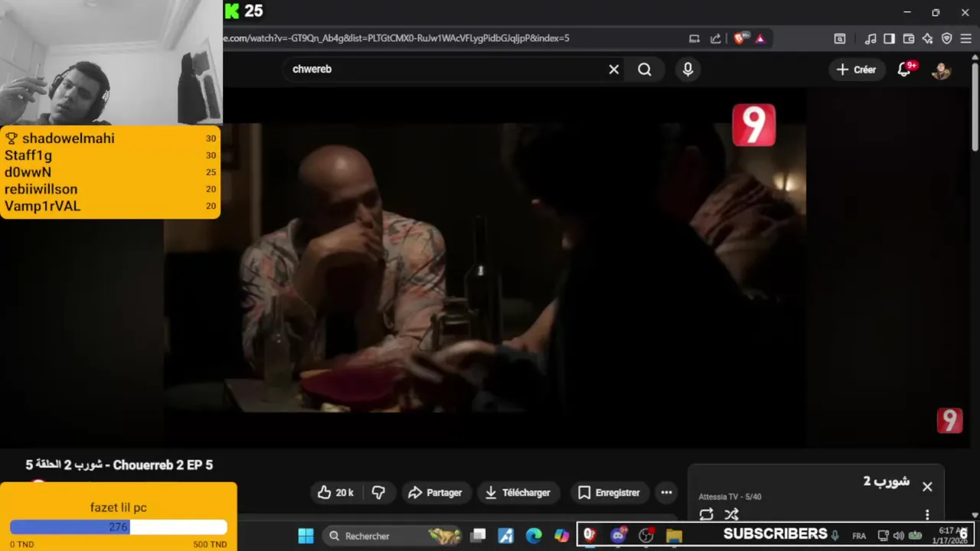
Task: Close the شورب 2 playlist panel
Action: 927,487
